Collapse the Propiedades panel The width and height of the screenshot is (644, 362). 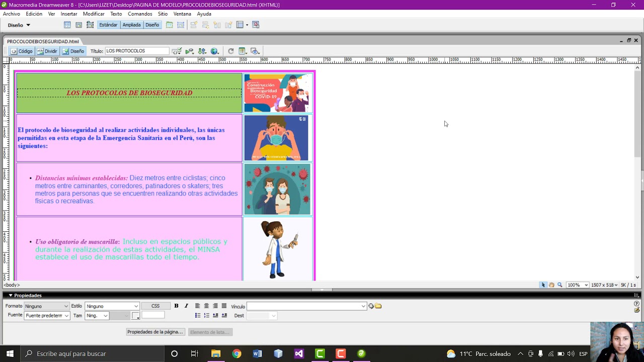(x=11, y=296)
